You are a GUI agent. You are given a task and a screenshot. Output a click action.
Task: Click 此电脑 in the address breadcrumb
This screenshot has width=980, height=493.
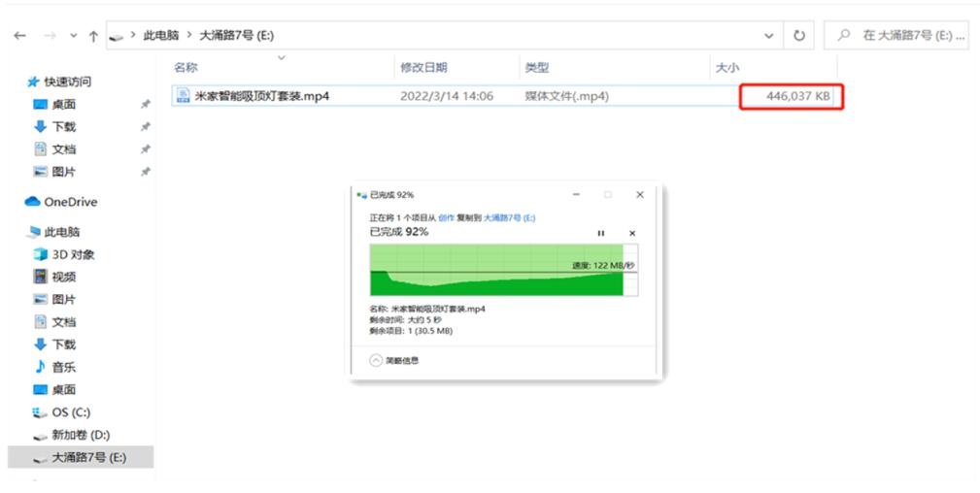pos(161,36)
